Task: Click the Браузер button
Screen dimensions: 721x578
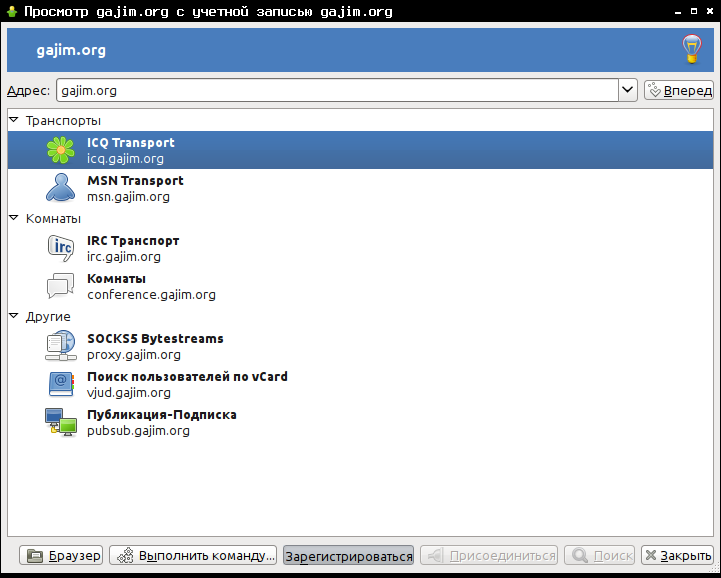Action: point(61,555)
